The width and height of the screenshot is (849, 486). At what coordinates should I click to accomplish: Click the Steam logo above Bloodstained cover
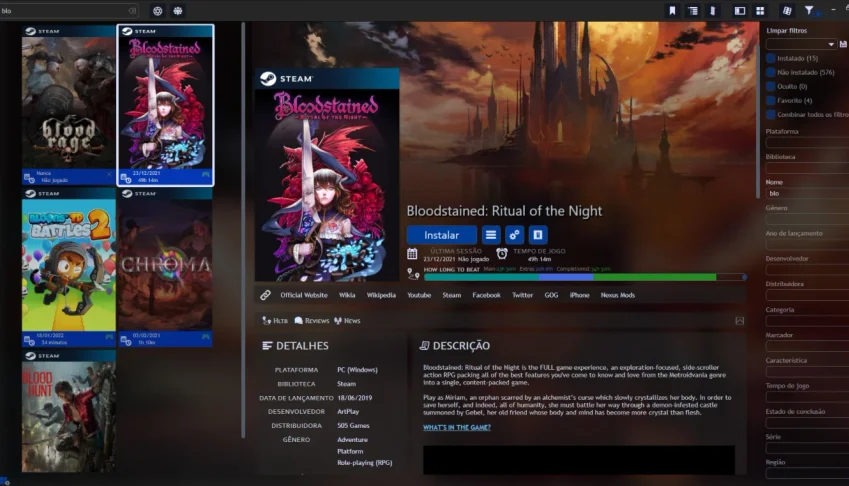pyautogui.click(x=268, y=78)
